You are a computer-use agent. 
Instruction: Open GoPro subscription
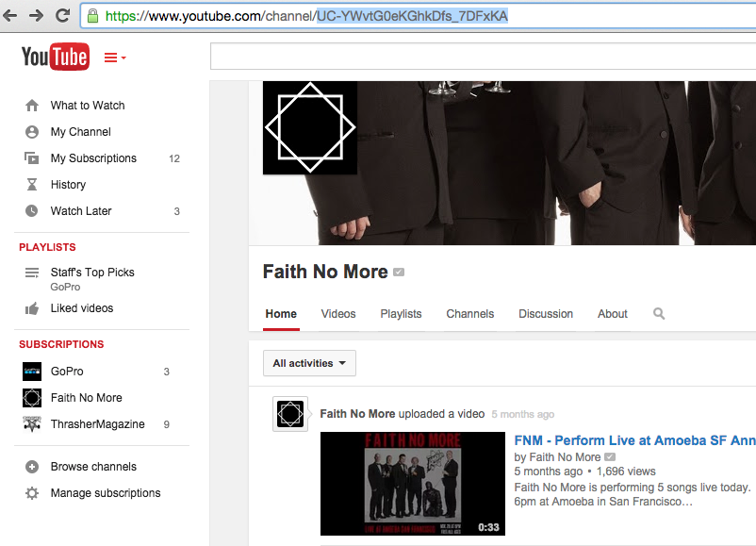coord(67,372)
